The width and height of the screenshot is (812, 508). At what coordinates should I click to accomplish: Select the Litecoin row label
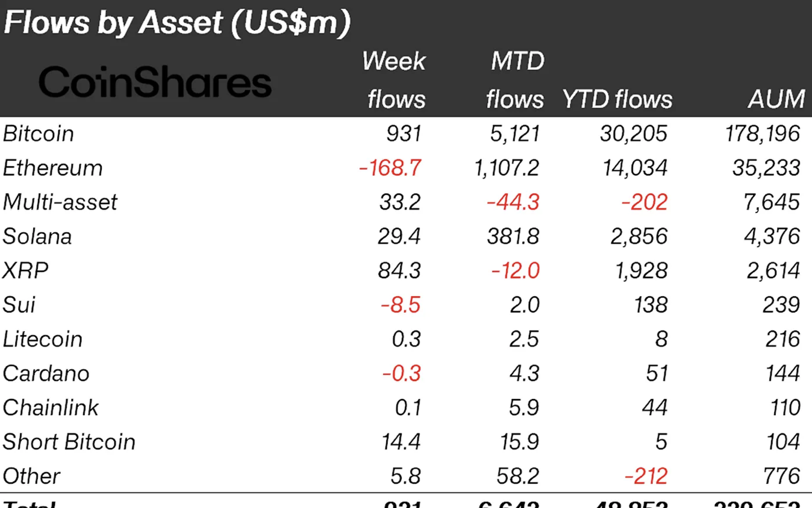[x=42, y=339]
